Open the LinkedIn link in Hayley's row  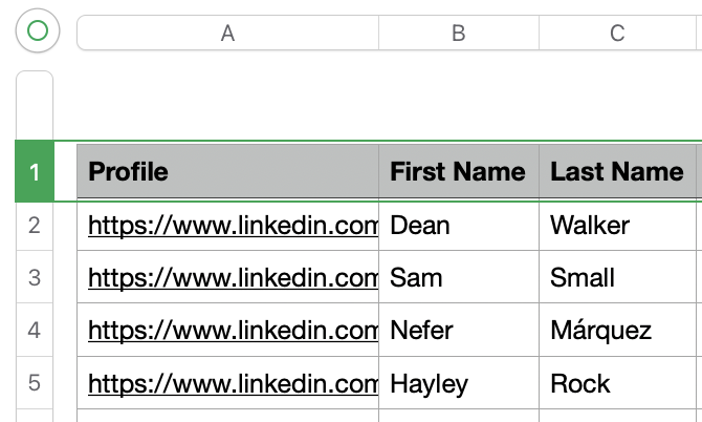click(x=233, y=384)
